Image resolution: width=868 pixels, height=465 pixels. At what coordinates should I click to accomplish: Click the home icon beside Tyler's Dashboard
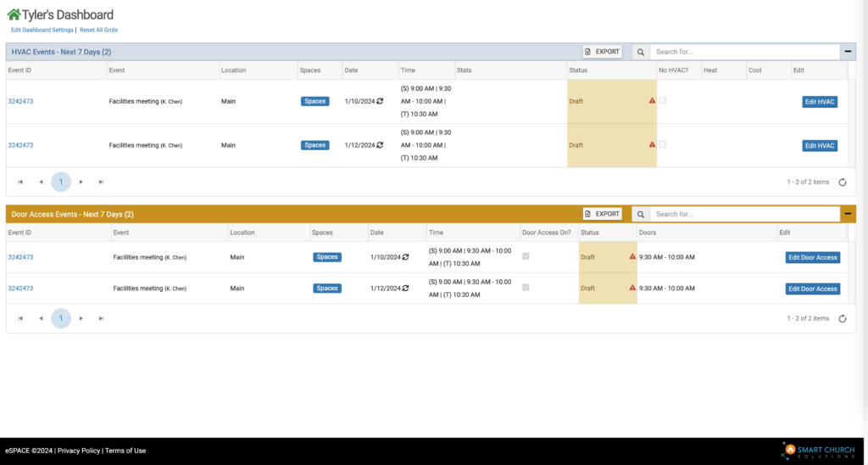[x=14, y=15]
